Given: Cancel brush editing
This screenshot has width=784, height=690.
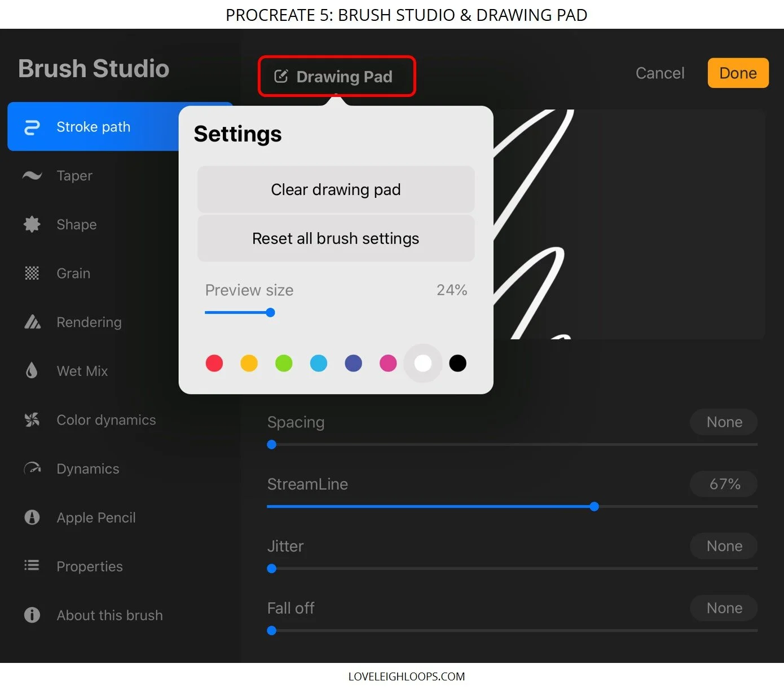Looking at the screenshot, I should tap(660, 73).
